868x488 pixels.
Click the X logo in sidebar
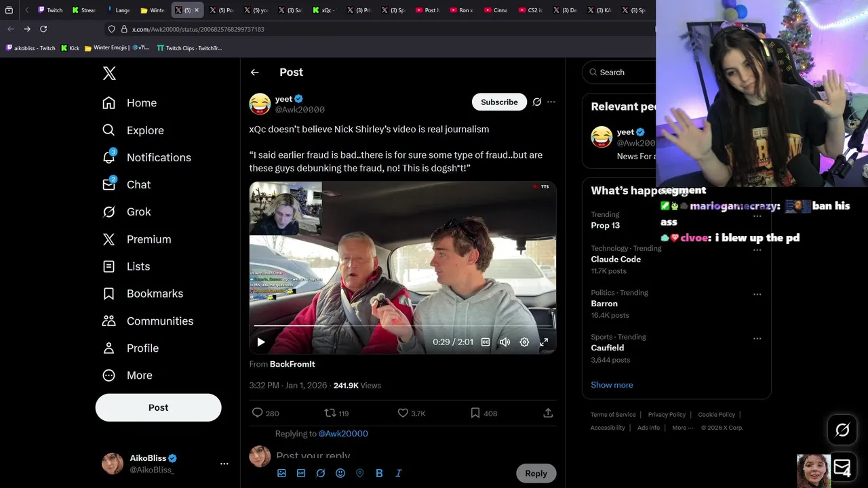[109, 73]
